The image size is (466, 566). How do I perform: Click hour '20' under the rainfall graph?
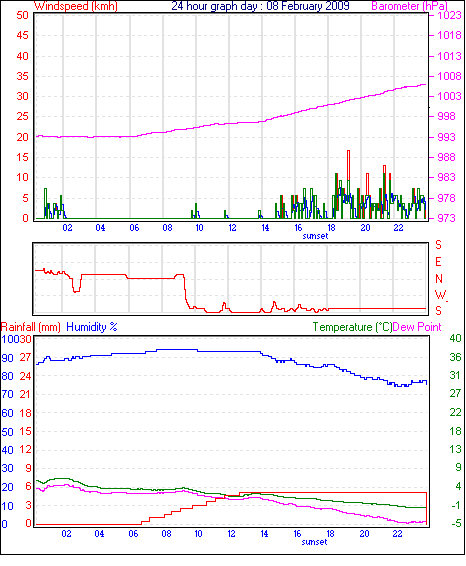coord(365,534)
